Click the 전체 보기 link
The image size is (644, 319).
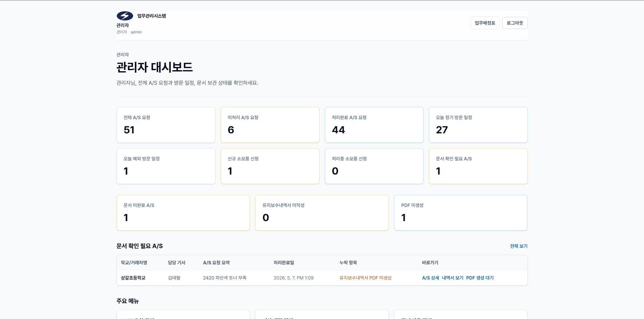(x=519, y=246)
